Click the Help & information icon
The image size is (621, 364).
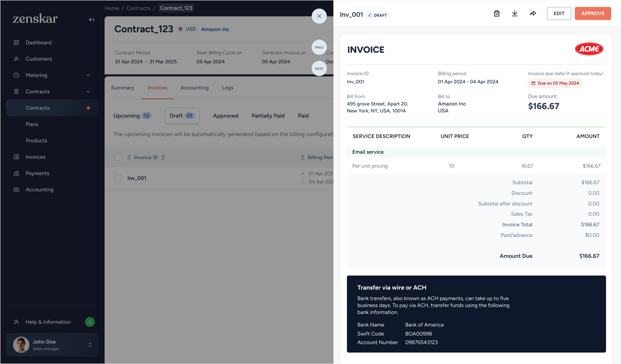point(16,322)
